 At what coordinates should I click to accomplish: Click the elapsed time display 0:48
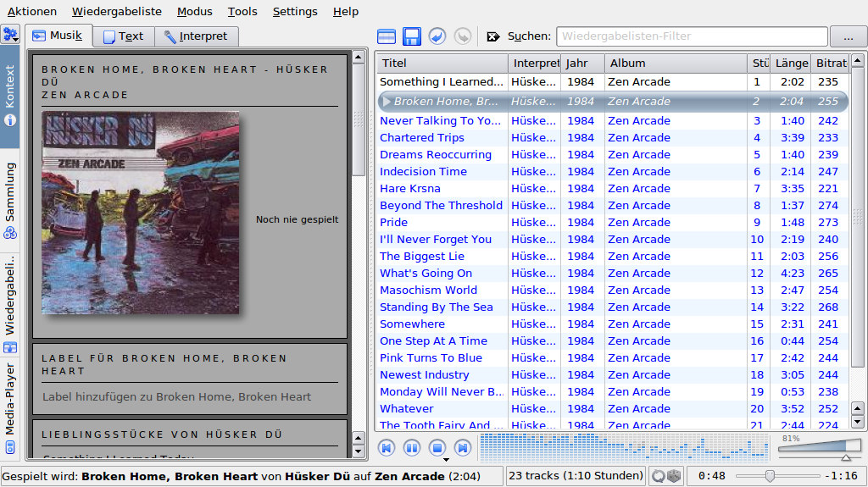[x=711, y=476]
